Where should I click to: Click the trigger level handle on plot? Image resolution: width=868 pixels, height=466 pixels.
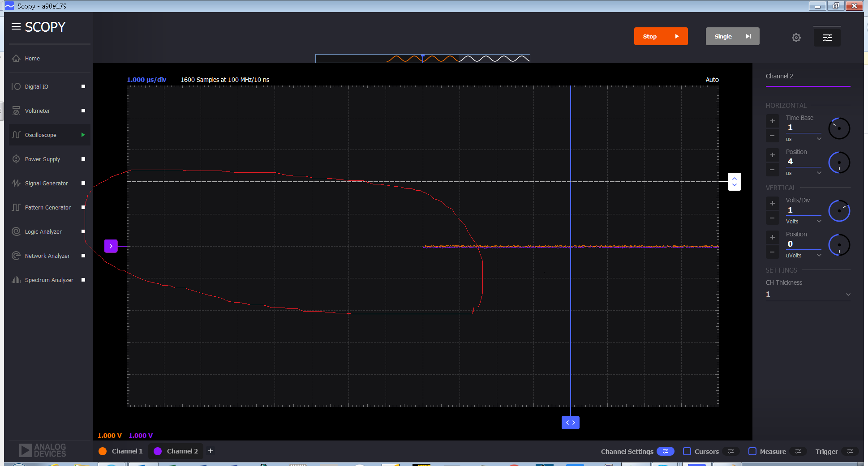click(x=734, y=182)
